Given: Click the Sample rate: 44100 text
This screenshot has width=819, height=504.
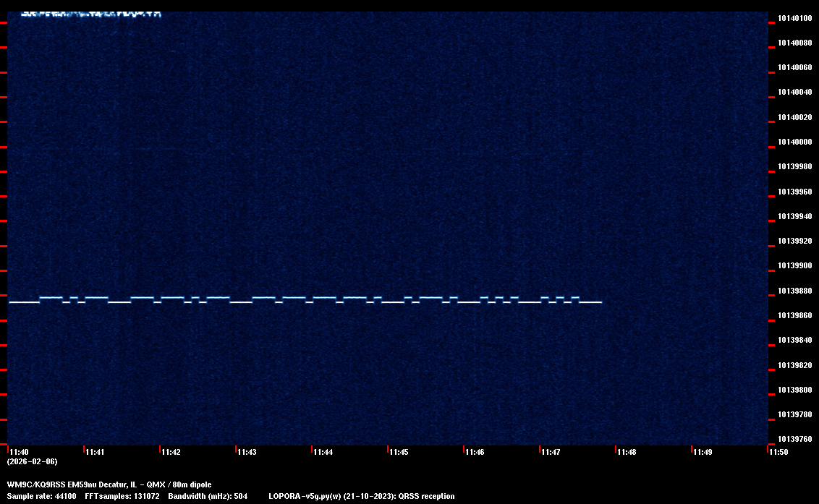Looking at the screenshot, I should coord(41,496).
